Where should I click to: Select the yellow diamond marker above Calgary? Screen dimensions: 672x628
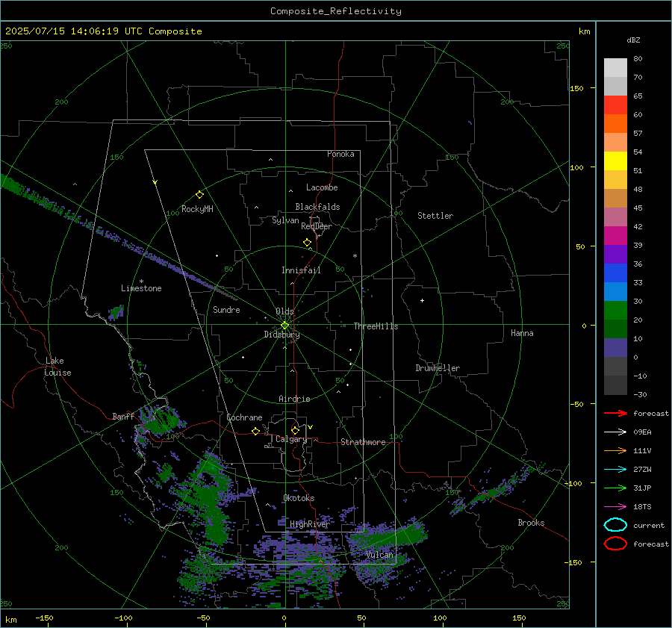pos(295,430)
